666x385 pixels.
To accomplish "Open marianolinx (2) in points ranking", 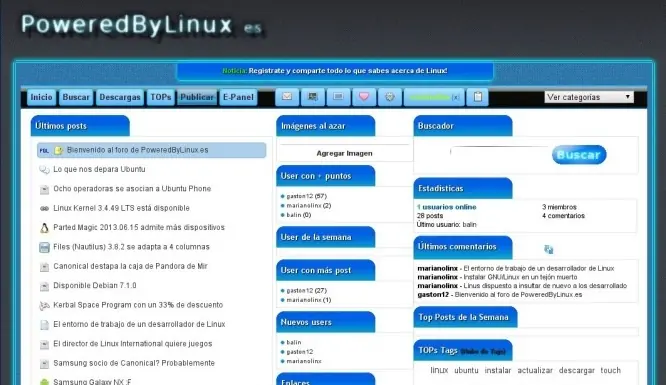I will pos(309,206).
